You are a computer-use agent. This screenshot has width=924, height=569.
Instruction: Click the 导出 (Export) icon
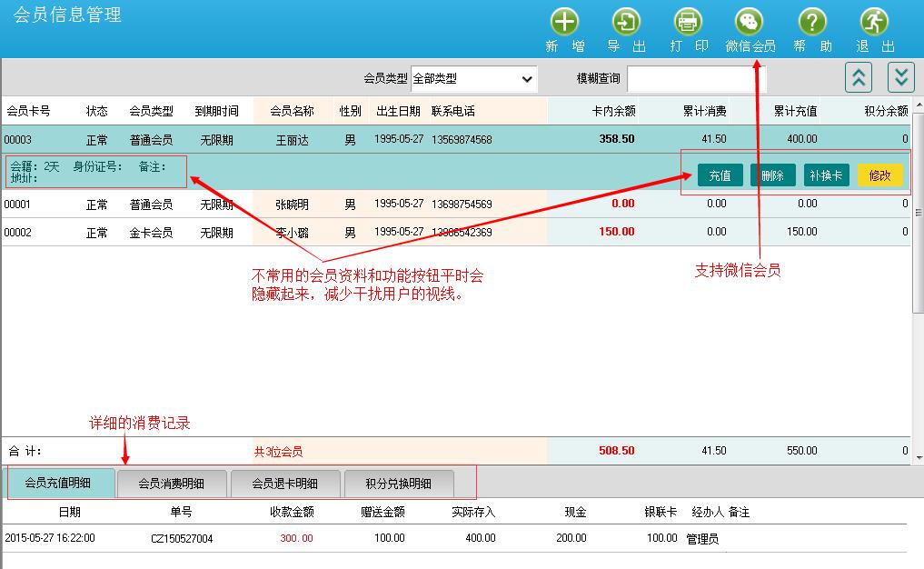click(x=626, y=23)
